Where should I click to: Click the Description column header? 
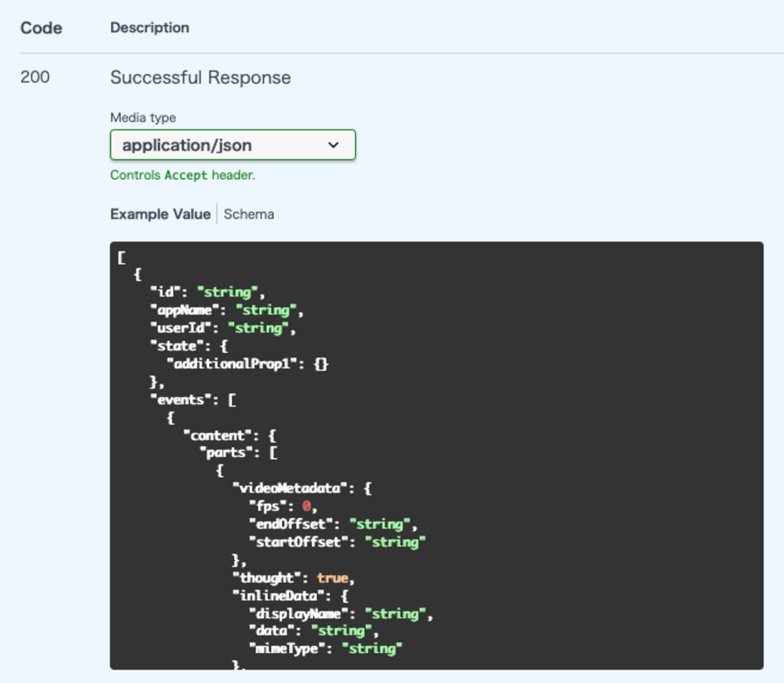[x=150, y=28]
